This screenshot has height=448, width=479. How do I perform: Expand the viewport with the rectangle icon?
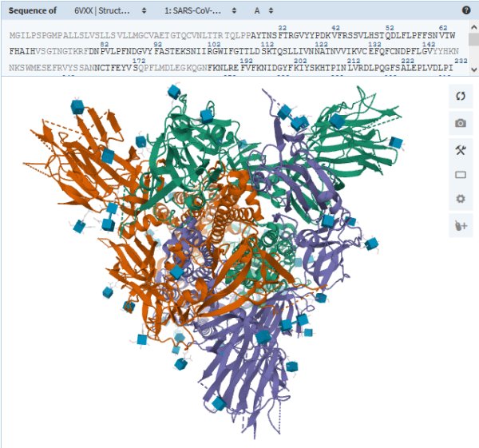[460, 175]
